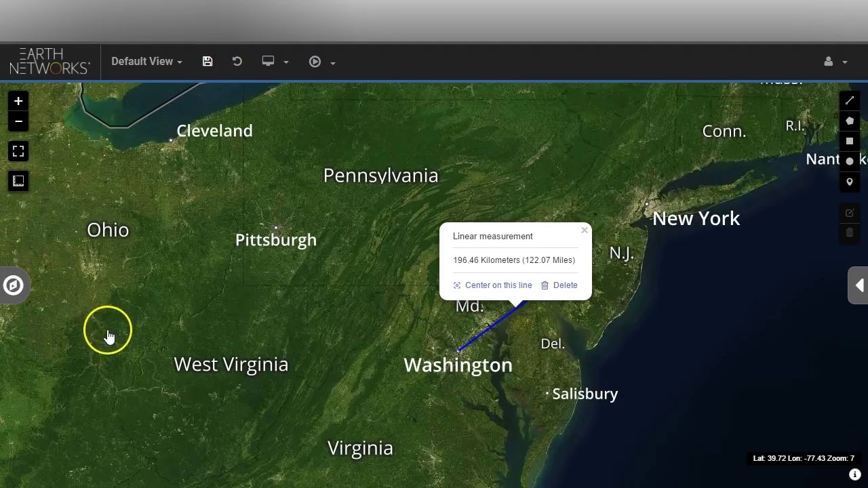Screen dimensions: 868x488
Task: Select the place marker tool
Action: [850, 182]
